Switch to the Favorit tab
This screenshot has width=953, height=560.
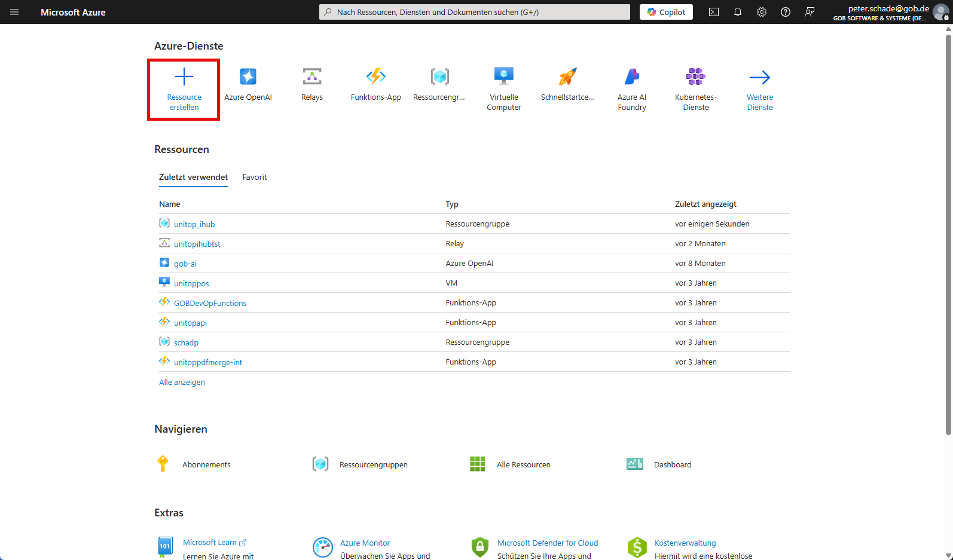point(255,177)
